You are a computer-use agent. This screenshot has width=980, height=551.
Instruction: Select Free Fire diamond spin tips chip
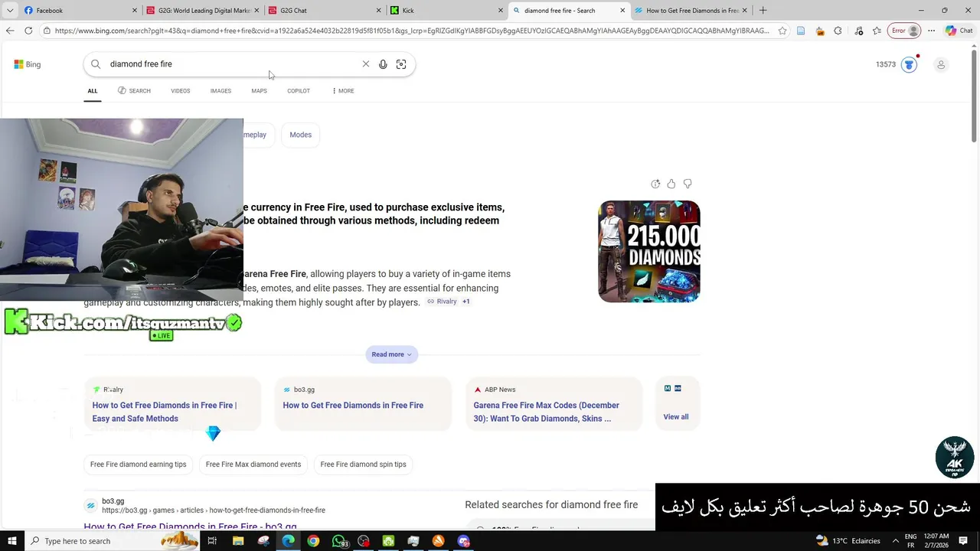point(364,465)
